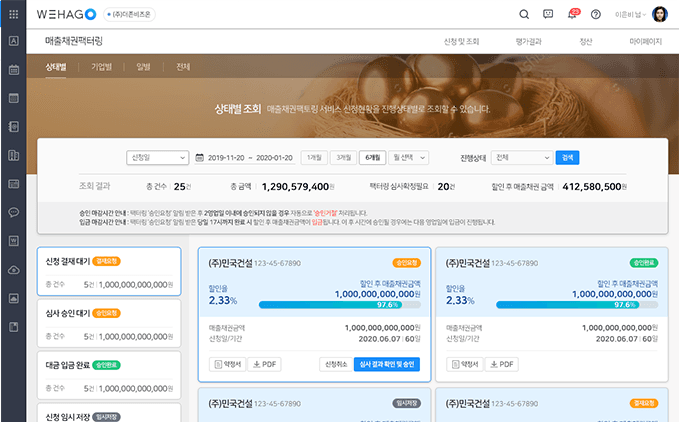Viewport: 680px width, 422px height.
Task: Click the user profile avatar photo
Action: [660, 14]
